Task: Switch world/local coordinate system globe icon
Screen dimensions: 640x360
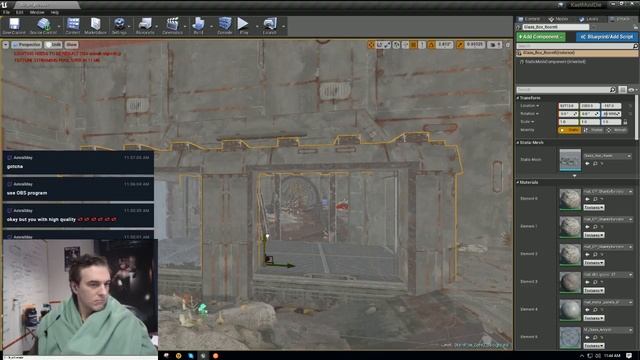Action: pos(396,45)
